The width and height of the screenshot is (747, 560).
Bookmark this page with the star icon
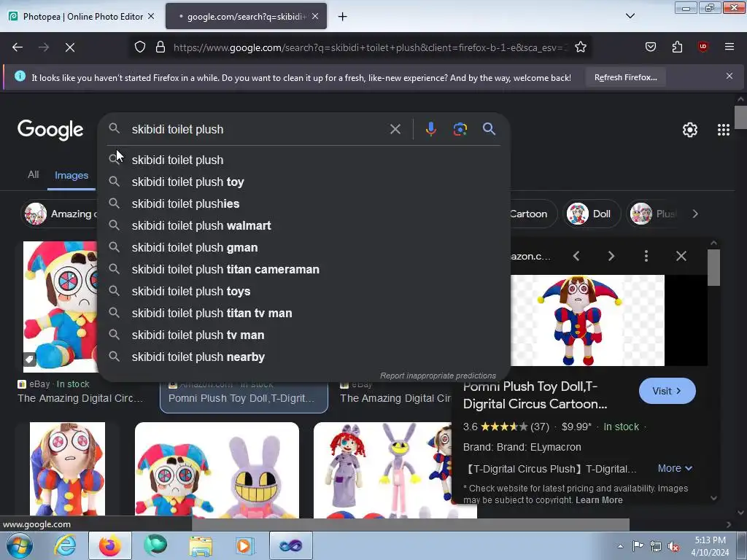coord(580,47)
